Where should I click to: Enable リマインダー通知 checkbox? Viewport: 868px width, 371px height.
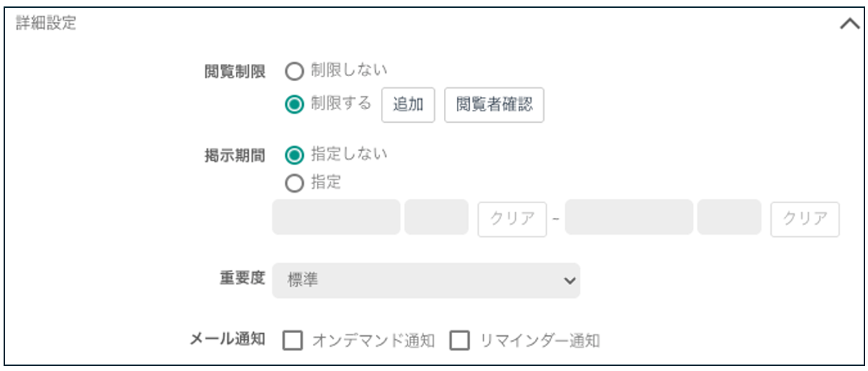(459, 341)
